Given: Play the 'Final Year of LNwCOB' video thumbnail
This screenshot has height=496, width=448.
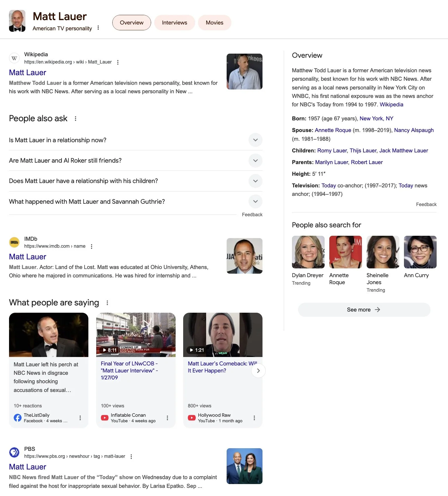Looking at the screenshot, I should [x=136, y=335].
